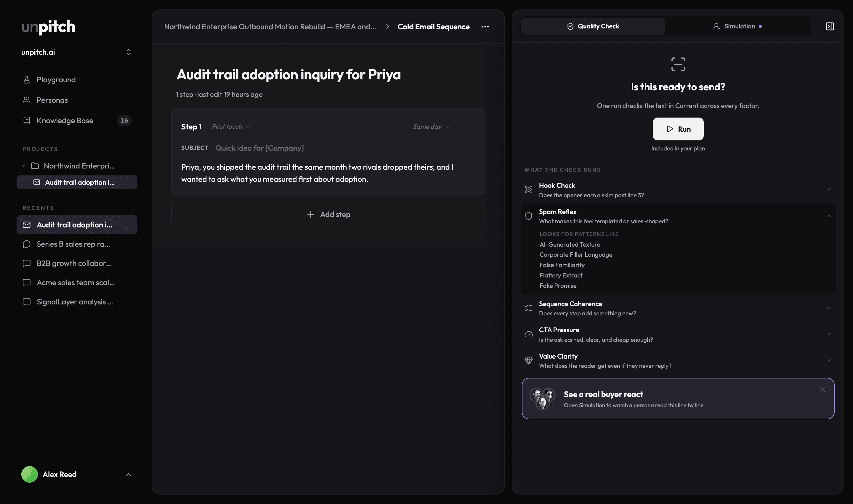Click the Personas people icon

26,100
